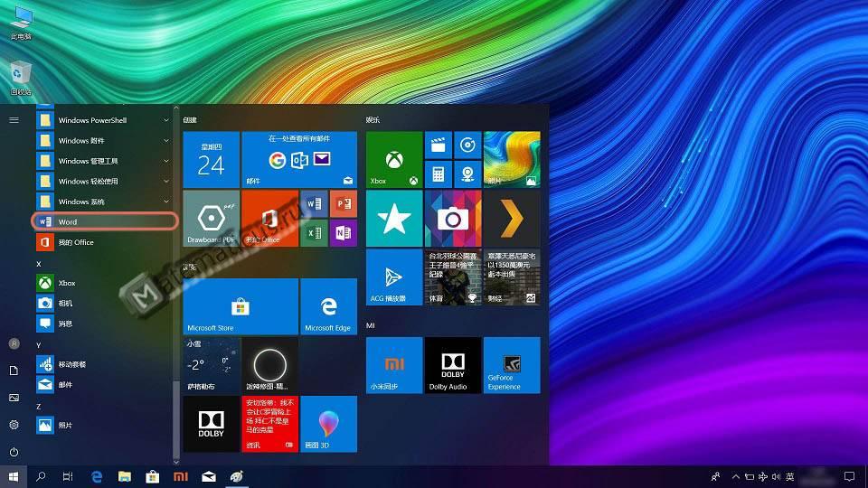Click the Windows Start button
The image size is (868, 488).
[x=14, y=477]
